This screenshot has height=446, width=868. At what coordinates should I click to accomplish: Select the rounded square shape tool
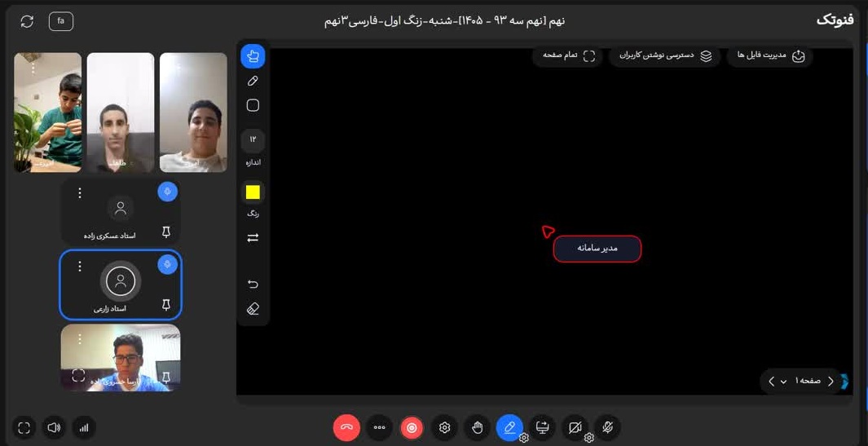(253, 105)
